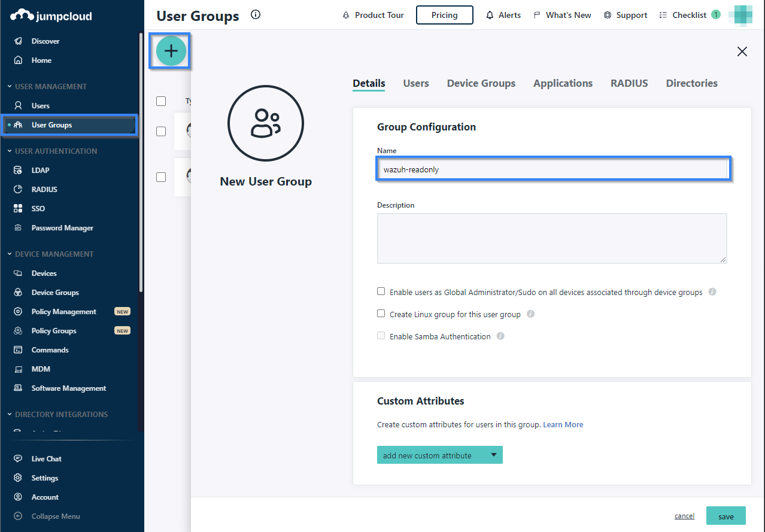Open What's New
The height and width of the screenshot is (532, 765).
click(562, 15)
